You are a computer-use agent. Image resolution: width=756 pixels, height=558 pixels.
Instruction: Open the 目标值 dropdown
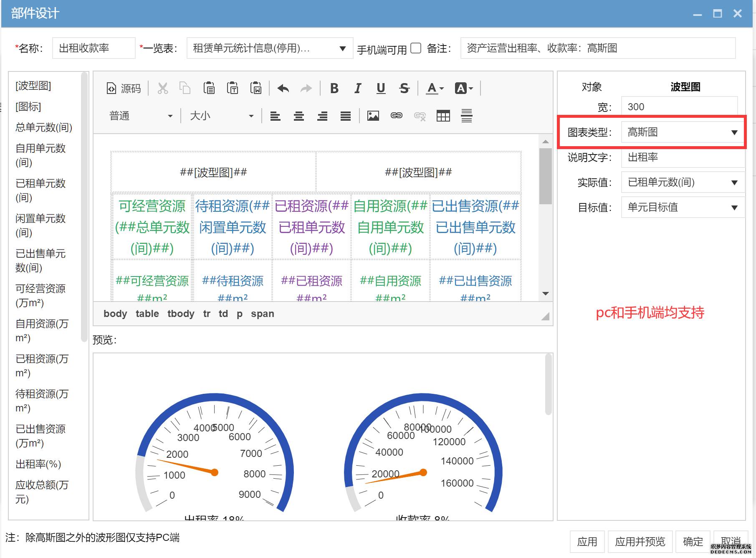point(683,208)
